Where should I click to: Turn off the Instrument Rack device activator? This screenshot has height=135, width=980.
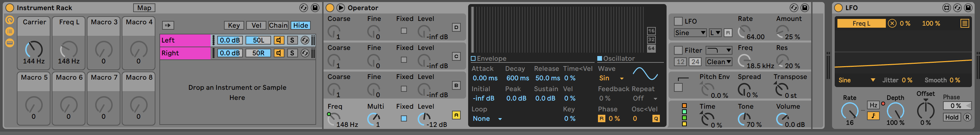pos(10,8)
